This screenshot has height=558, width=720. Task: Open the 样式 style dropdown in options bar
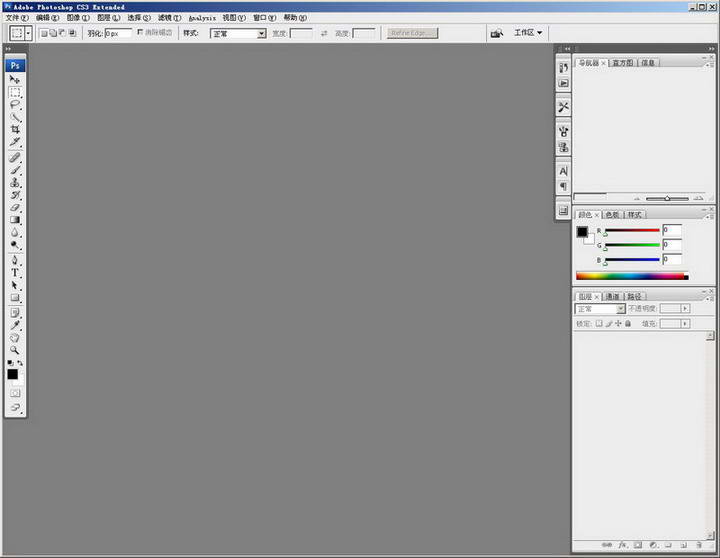(x=238, y=33)
